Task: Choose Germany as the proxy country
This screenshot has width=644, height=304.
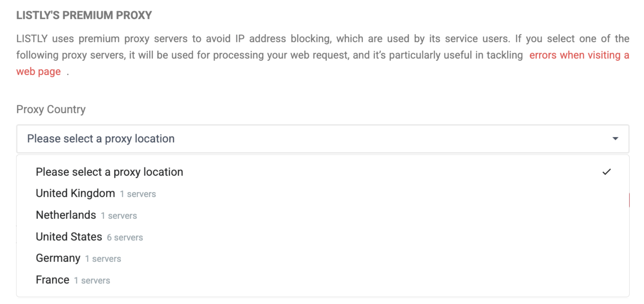Action: [58, 258]
